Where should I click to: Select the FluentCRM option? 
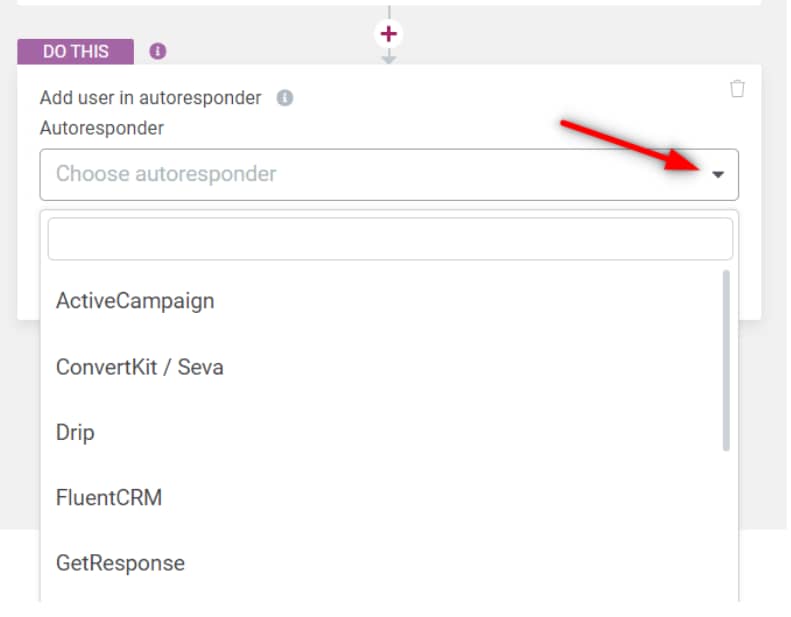click(109, 497)
